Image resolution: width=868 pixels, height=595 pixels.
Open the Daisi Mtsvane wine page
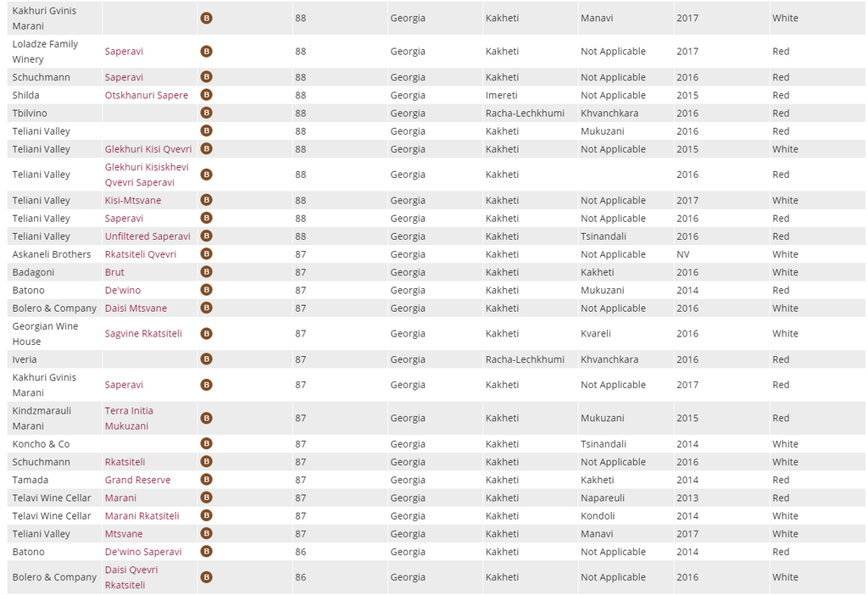pos(136,309)
